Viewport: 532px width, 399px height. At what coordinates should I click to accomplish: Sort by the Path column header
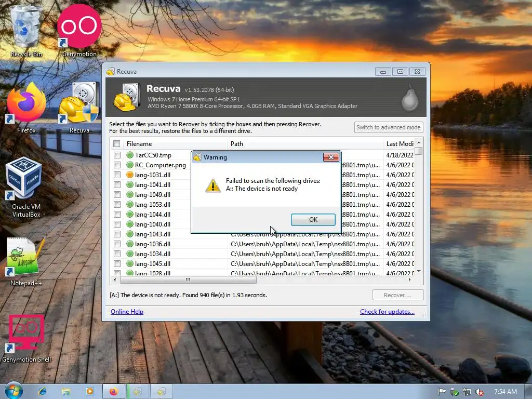coord(305,144)
